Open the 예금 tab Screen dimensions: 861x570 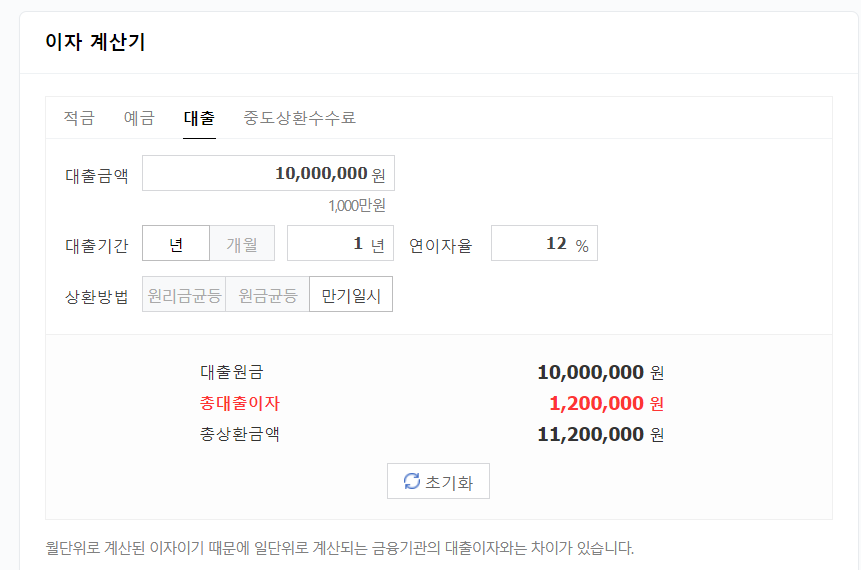(x=139, y=118)
